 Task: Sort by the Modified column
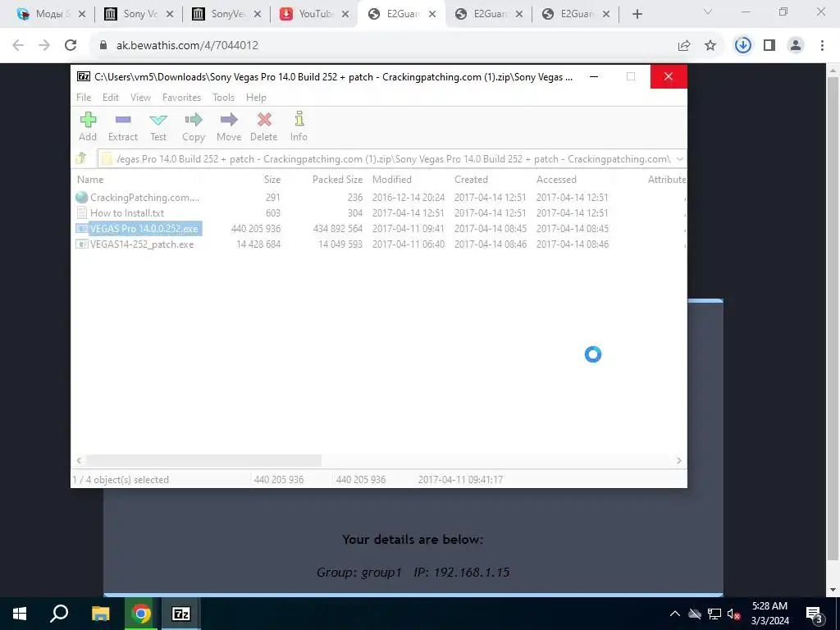392,180
